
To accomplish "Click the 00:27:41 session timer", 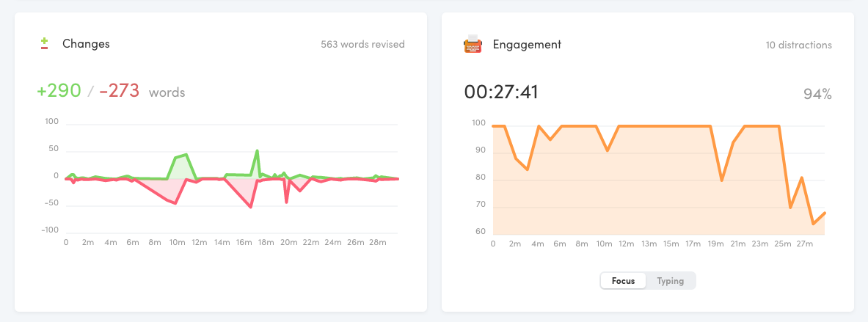I will point(502,92).
